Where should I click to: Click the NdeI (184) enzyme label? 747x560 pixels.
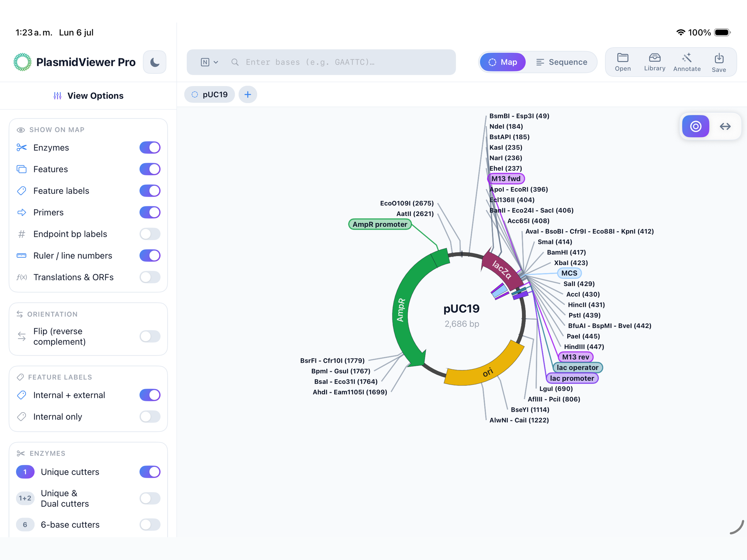[506, 126]
